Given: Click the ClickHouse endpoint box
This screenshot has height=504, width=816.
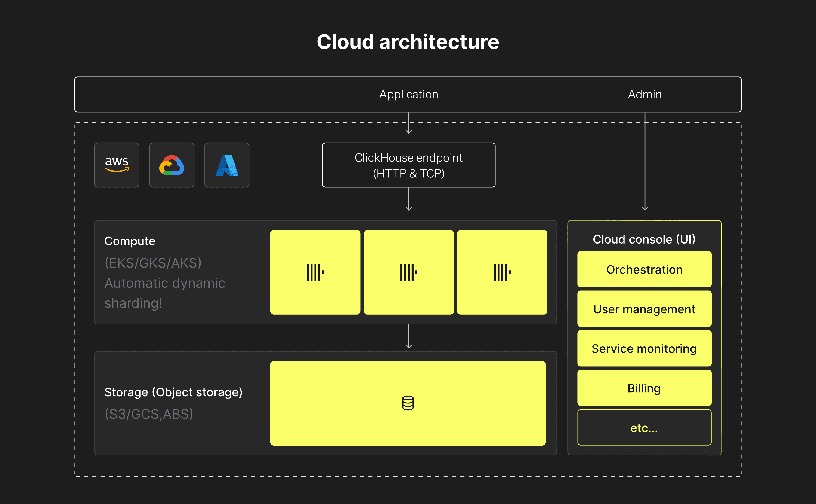Looking at the screenshot, I should point(408,165).
